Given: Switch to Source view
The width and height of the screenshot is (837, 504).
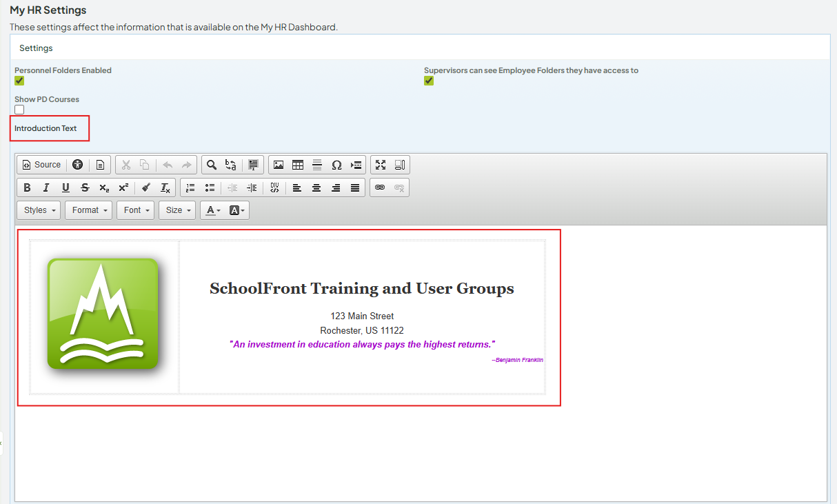Looking at the screenshot, I should [x=41, y=165].
